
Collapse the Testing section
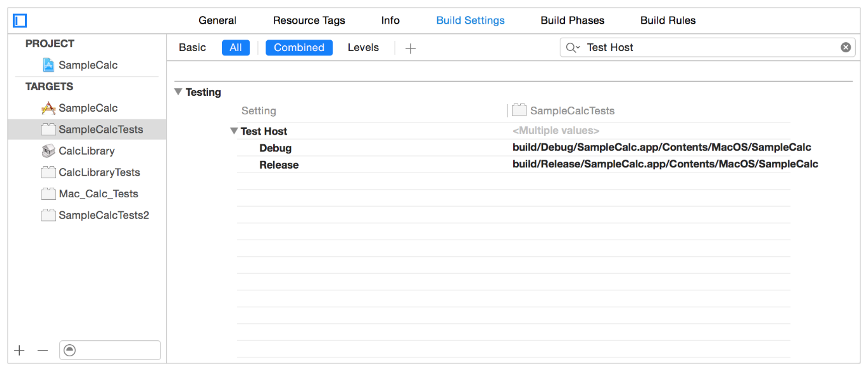(178, 92)
